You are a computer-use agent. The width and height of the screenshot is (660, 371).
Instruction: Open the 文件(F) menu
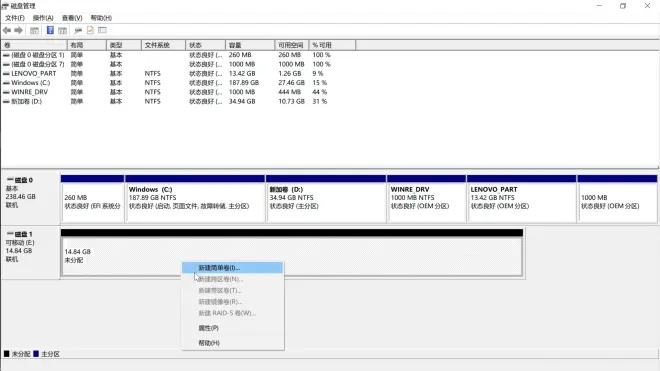(15, 18)
